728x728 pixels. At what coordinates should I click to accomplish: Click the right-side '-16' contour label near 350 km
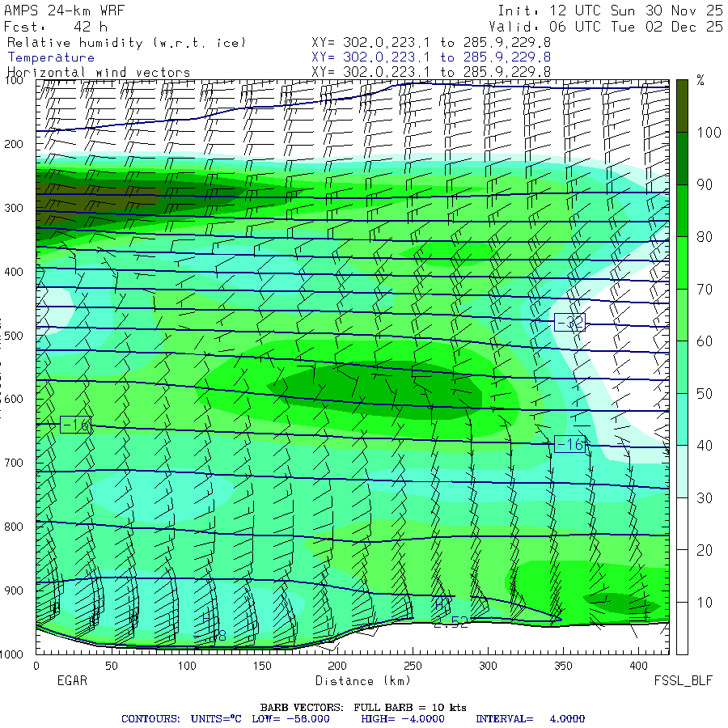pos(569,445)
